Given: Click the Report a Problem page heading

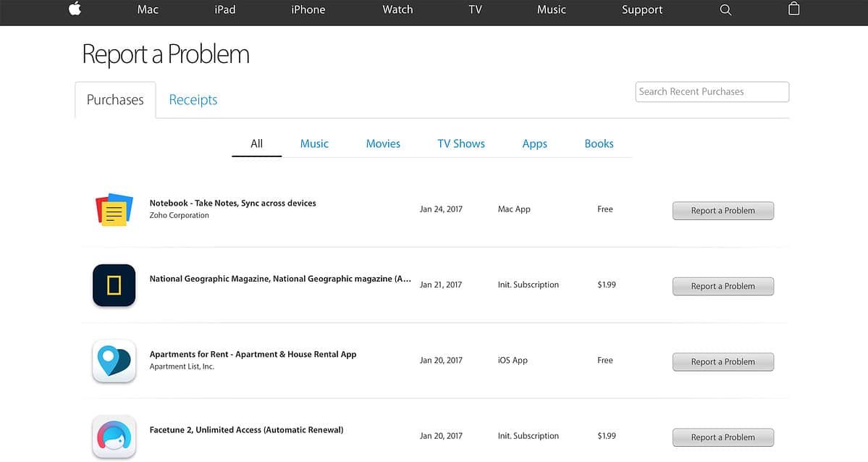Looking at the screenshot, I should click(x=166, y=54).
